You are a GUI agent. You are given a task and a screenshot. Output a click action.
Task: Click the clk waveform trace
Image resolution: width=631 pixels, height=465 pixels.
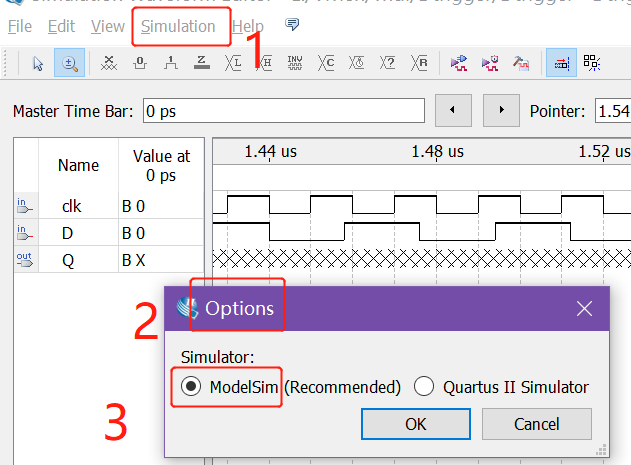421,205
